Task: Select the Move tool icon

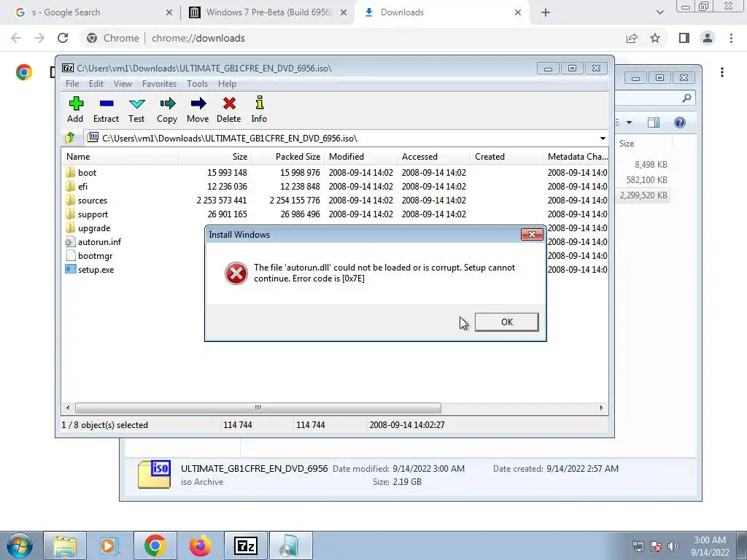Action: coord(198,109)
